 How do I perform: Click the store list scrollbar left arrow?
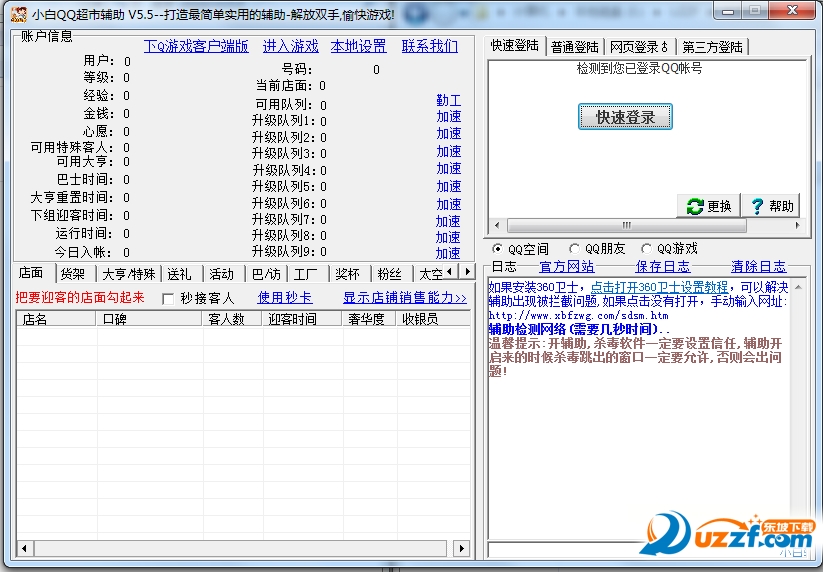point(24,549)
